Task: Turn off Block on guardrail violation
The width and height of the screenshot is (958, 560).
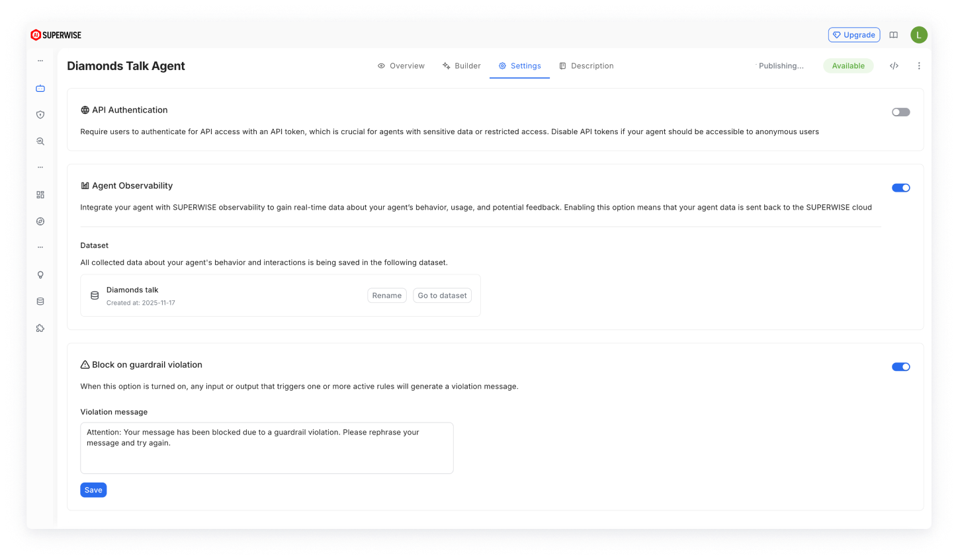Action: point(901,367)
